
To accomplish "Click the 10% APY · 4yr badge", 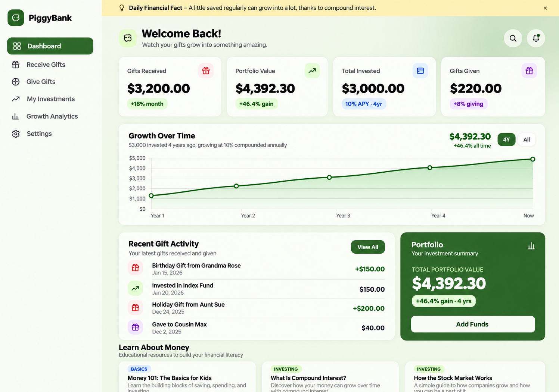I will [364, 104].
